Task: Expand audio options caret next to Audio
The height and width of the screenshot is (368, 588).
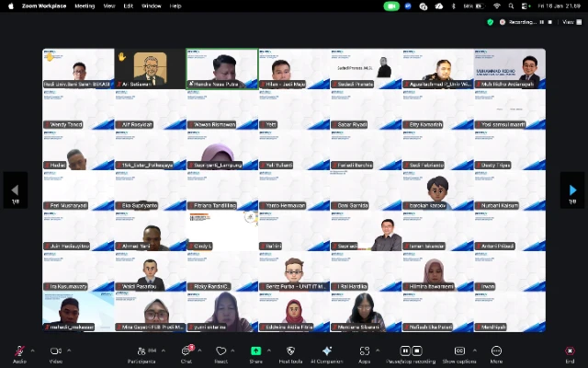Action: [33, 351]
